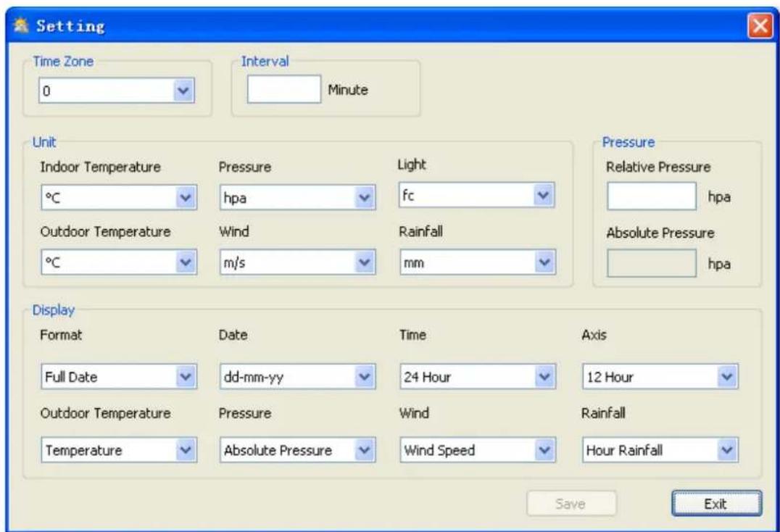This screenshot has width=780, height=532.
Task: Close the Setting dialog window
Action: pos(759,28)
